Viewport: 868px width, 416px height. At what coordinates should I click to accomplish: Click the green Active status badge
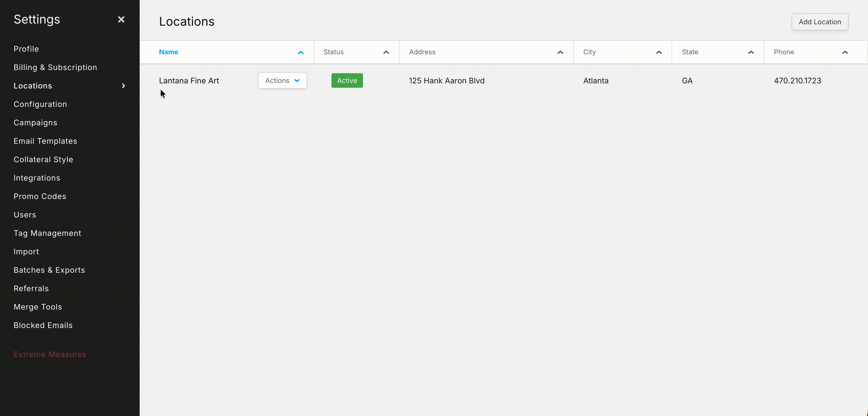(x=347, y=80)
